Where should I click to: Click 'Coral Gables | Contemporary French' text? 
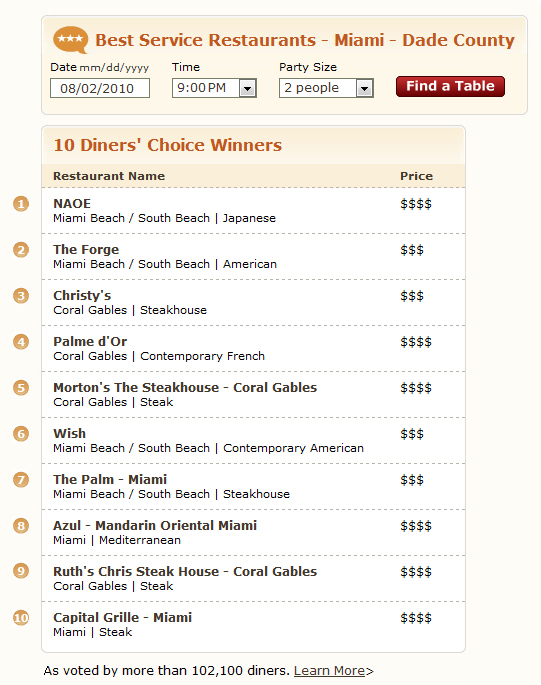159,356
